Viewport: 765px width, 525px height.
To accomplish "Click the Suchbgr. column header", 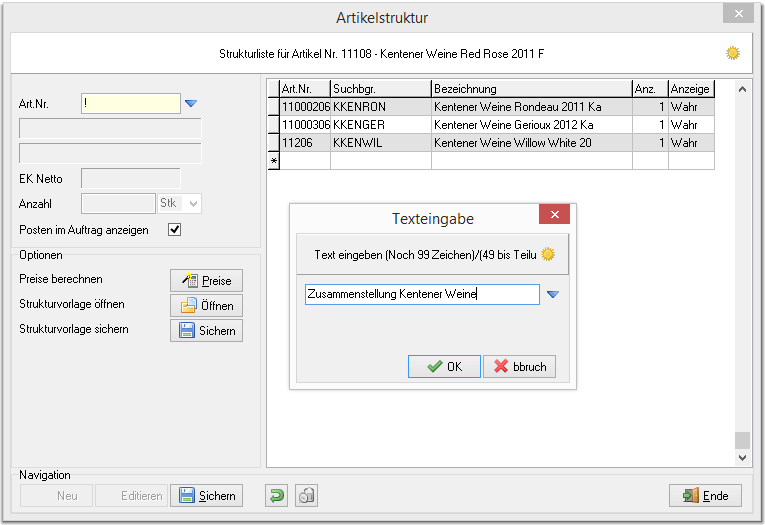I will click(x=381, y=89).
